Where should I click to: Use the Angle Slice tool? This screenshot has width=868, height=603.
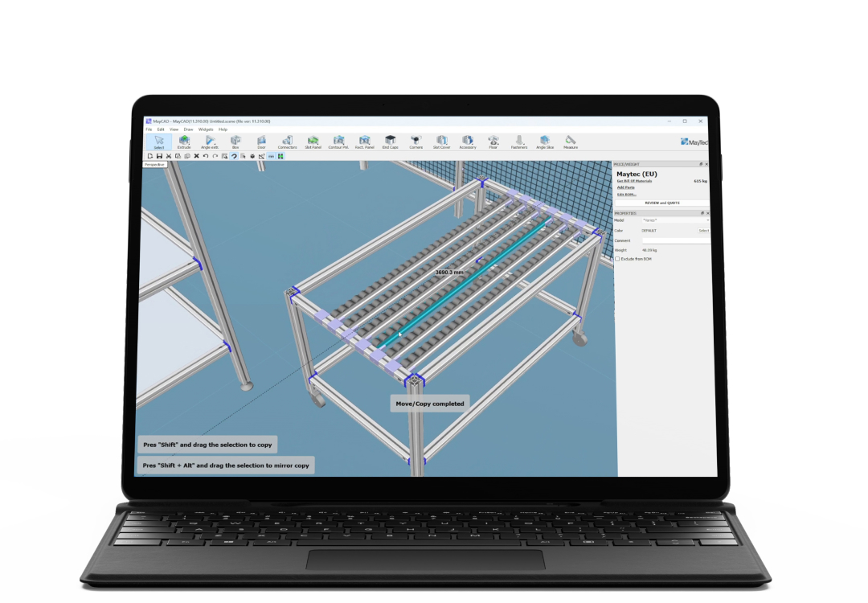545,142
